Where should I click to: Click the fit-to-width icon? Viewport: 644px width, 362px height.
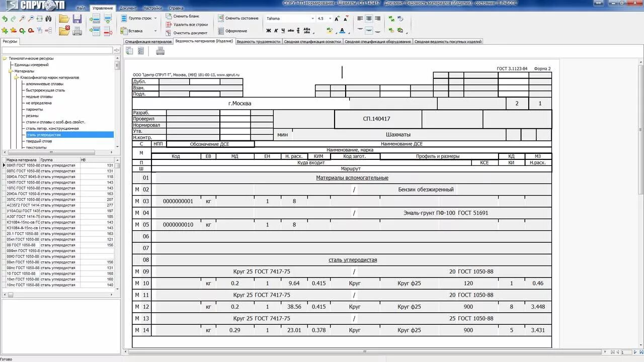click(x=39, y=19)
